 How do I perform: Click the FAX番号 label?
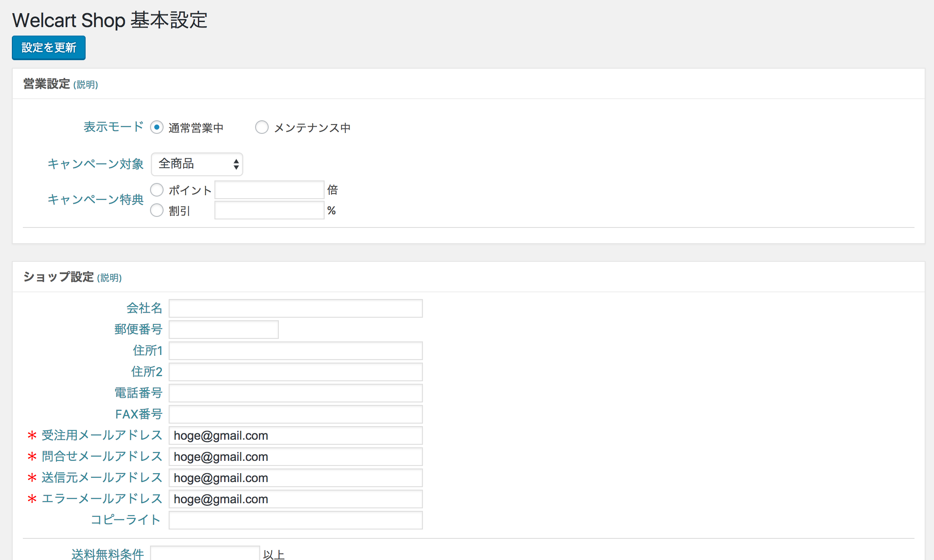[x=139, y=414]
